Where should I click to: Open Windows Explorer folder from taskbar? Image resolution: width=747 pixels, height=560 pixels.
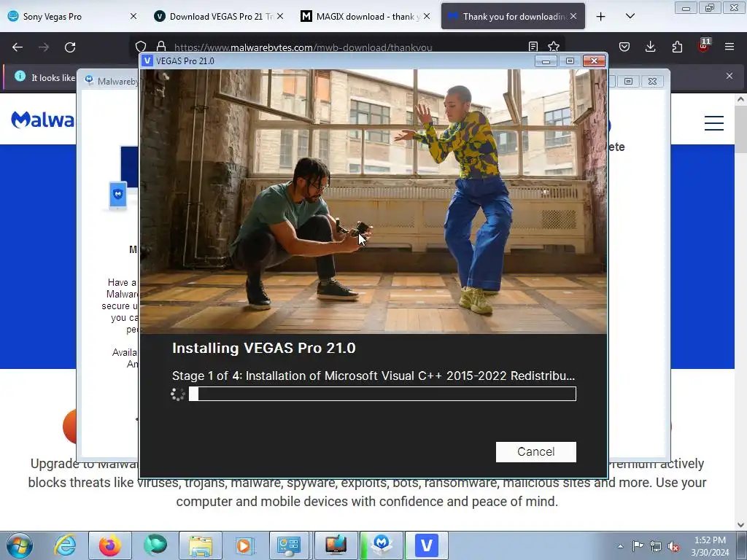pos(201,545)
